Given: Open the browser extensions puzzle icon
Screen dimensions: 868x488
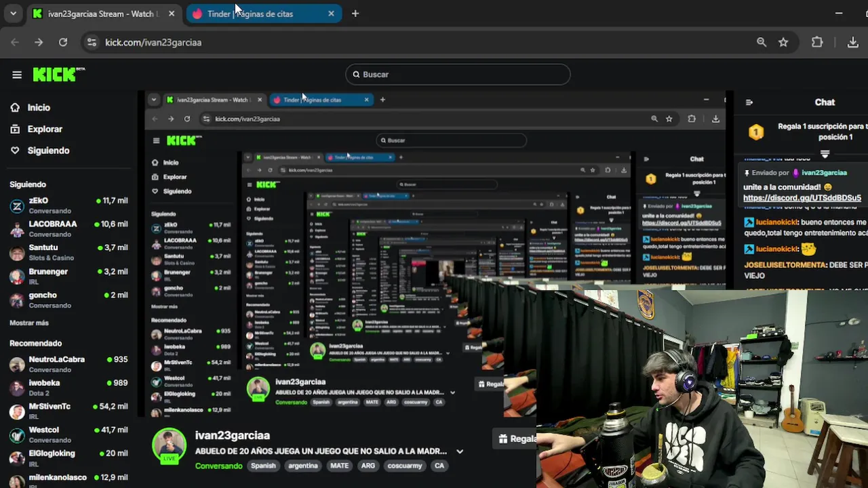Looking at the screenshot, I should coord(817,42).
